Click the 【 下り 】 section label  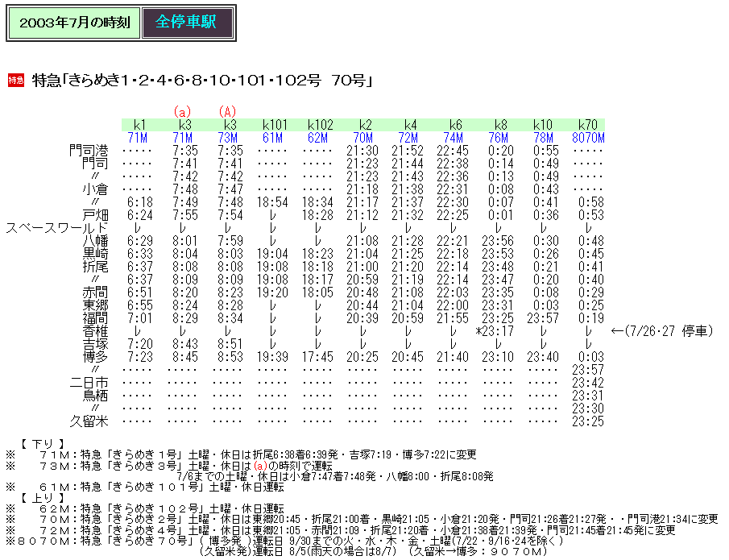tap(43, 444)
